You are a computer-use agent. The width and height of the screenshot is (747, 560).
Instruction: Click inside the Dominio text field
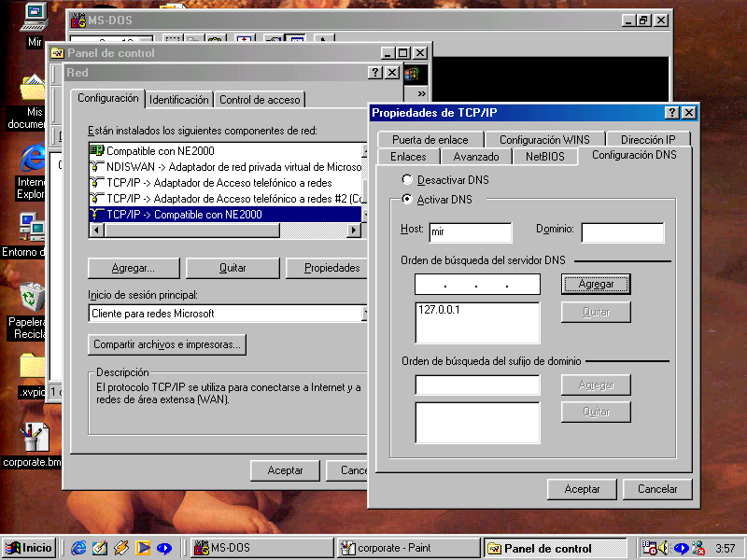pos(623,232)
